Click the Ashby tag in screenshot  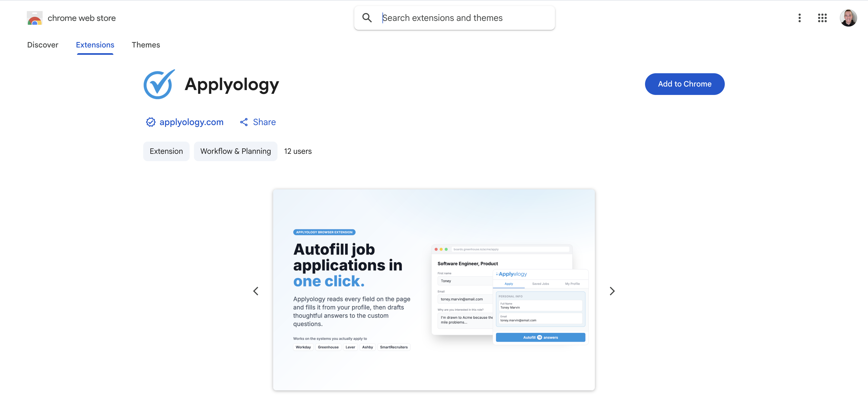click(x=368, y=347)
